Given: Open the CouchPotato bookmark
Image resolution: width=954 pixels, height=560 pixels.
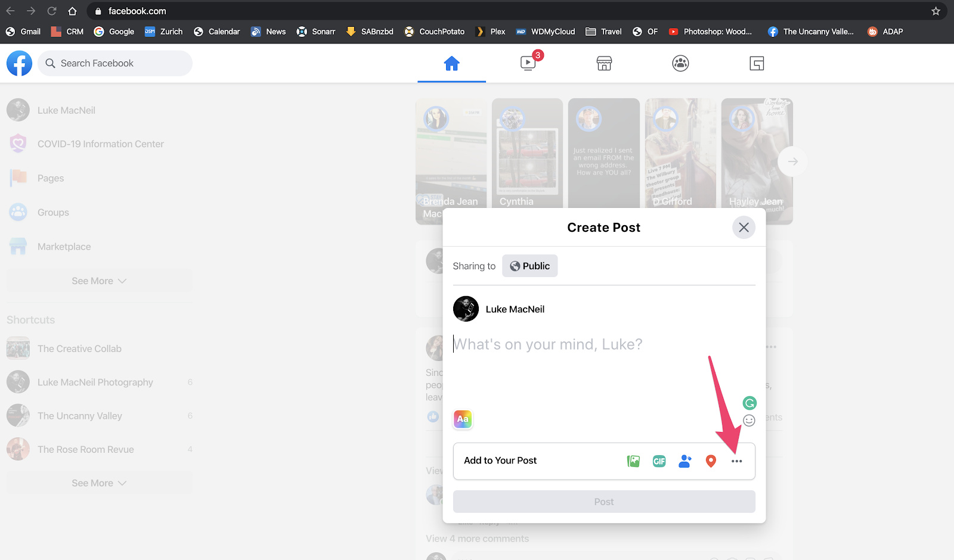Looking at the screenshot, I should pyautogui.click(x=435, y=32).
